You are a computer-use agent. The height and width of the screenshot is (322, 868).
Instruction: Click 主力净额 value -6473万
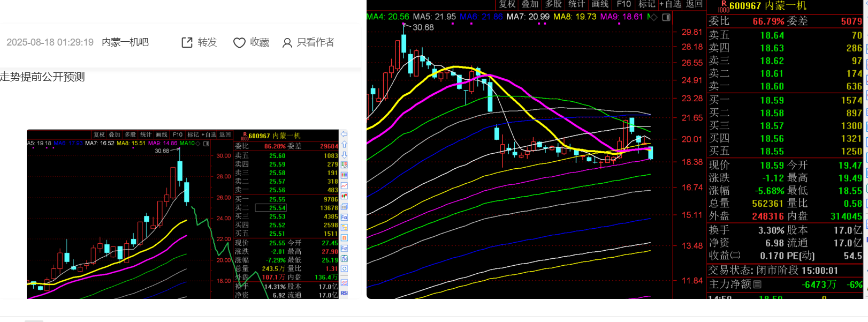click(x=819, y=284)
